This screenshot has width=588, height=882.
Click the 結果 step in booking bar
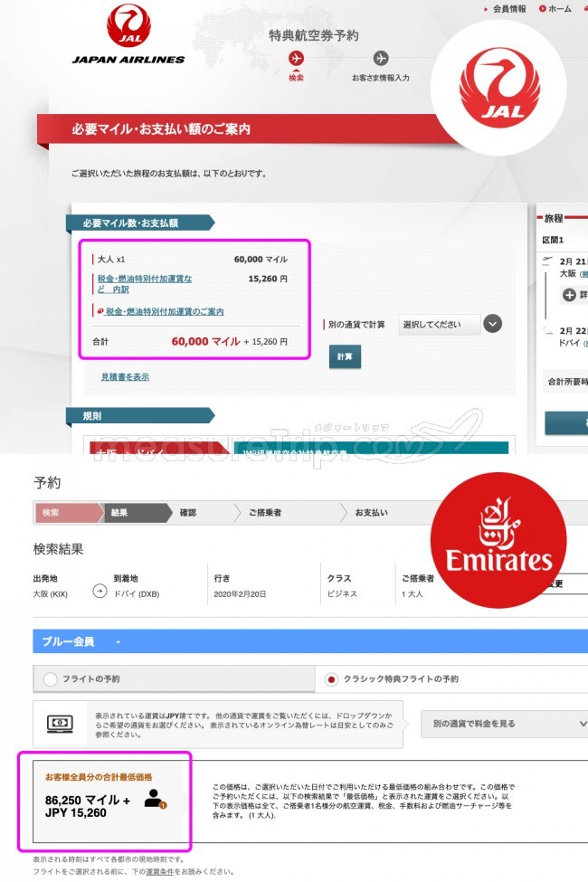(x=137, y=513)
